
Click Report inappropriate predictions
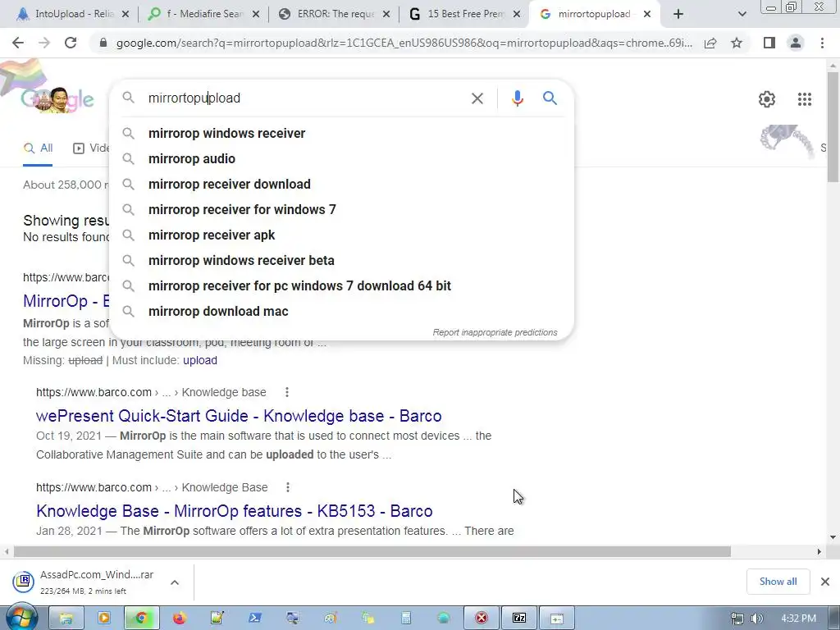click(x=495, y=333)
